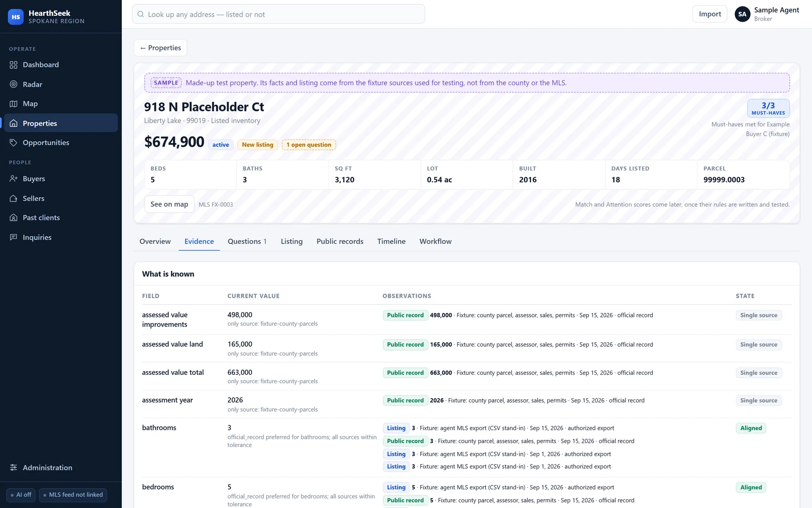Click the Past clients icon
This screenshot has width=812, height=508.
tap(13, 218)
